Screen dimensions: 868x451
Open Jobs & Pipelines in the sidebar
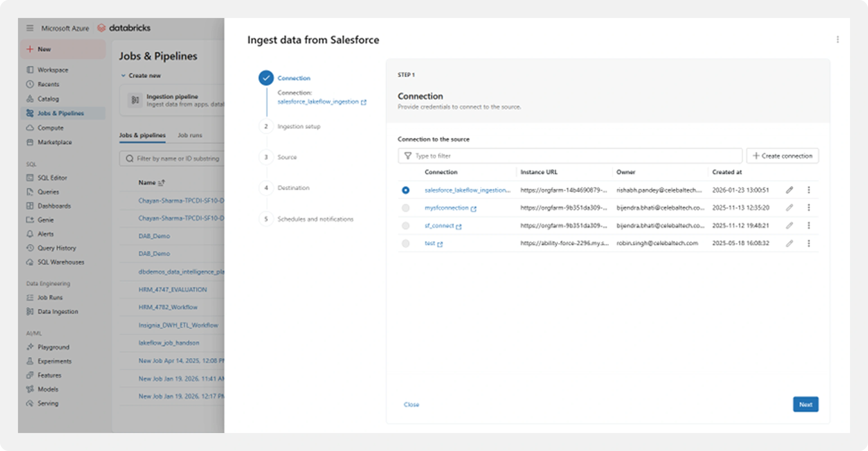pyautogui.click(x=61, y=113)
